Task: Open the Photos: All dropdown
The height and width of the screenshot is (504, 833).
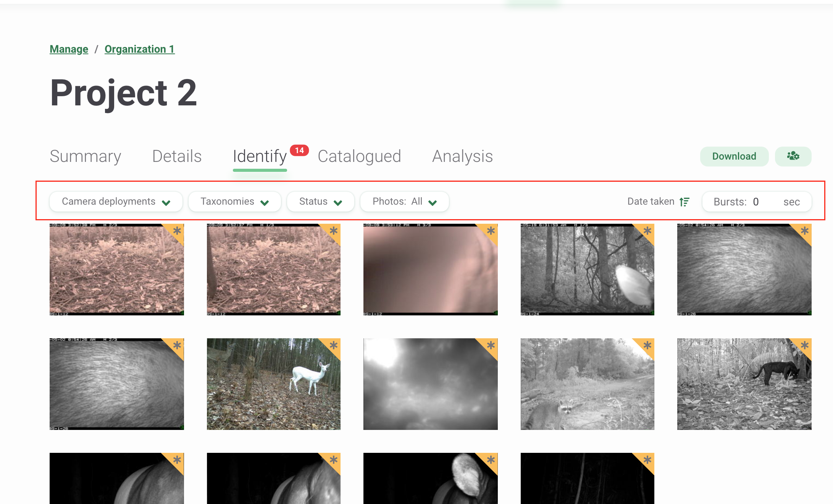Action: (405, 202)
